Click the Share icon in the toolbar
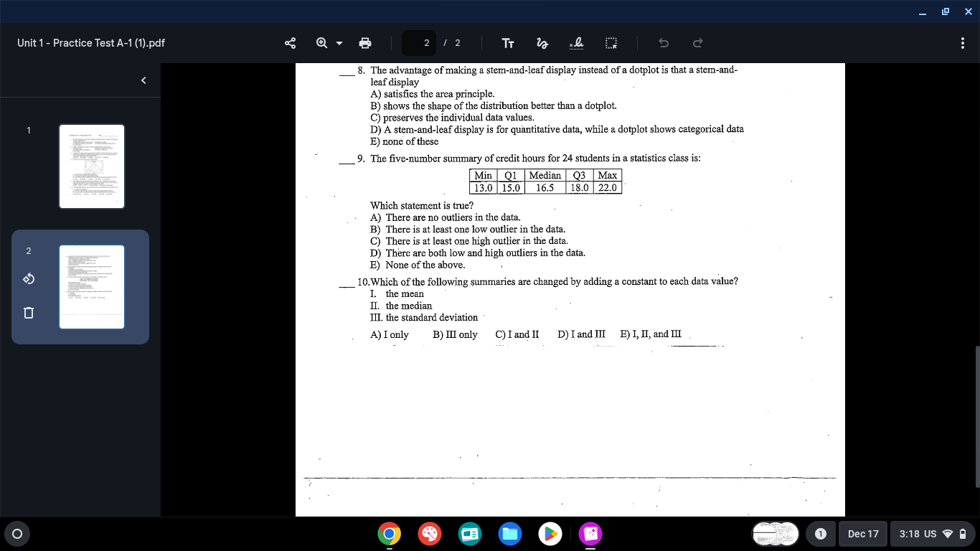This screenshot has height=551, width=980. 291,43
